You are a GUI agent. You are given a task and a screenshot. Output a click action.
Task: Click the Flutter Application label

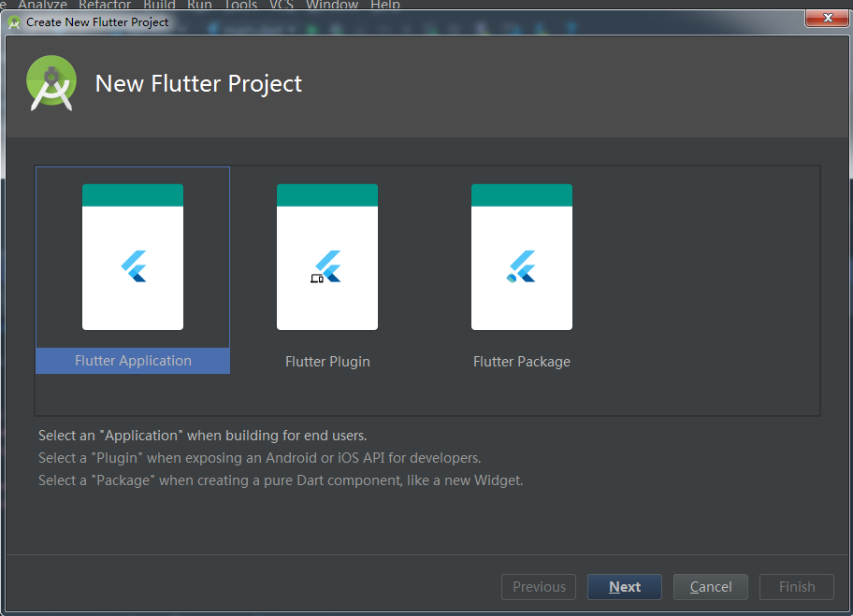coord(133,361)
